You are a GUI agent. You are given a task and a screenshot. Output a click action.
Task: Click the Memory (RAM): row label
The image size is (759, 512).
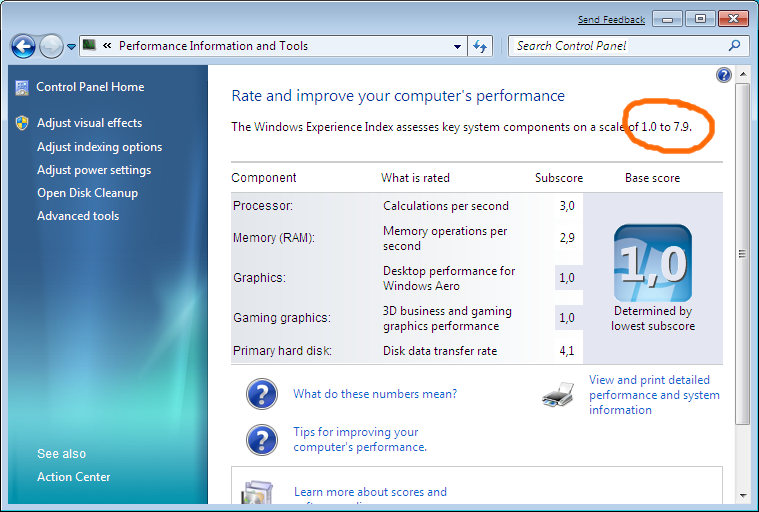coord(274,238)
